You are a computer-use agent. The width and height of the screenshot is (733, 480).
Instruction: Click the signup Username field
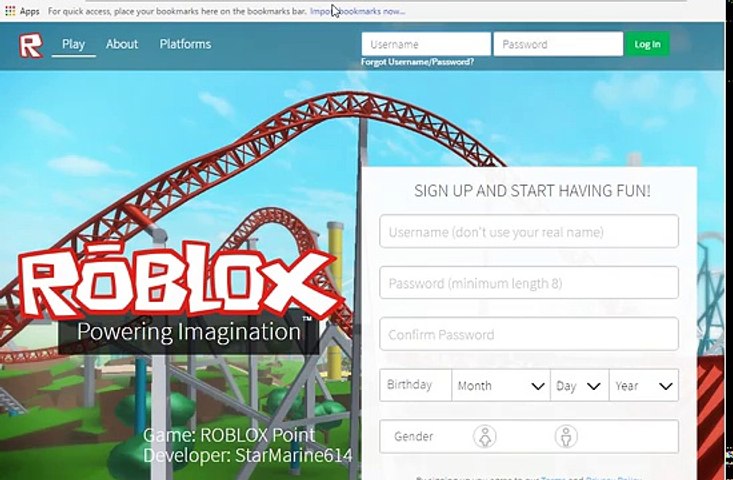coord(529,231)
